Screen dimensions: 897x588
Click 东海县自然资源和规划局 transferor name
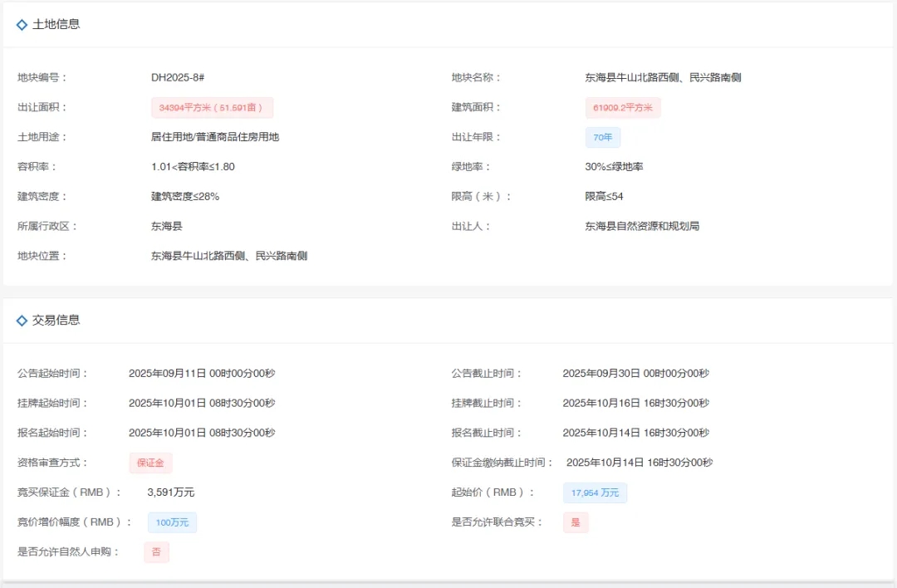(x=642, y=226)
